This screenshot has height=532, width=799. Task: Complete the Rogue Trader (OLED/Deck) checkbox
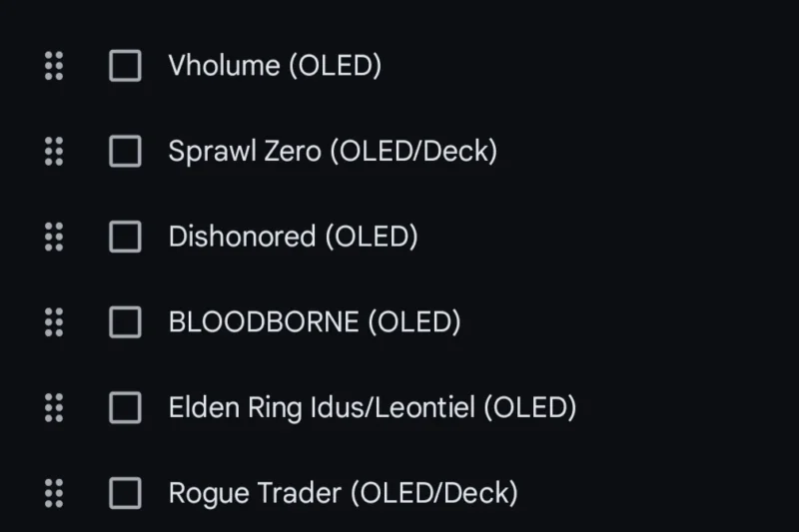tap(126, 493)
